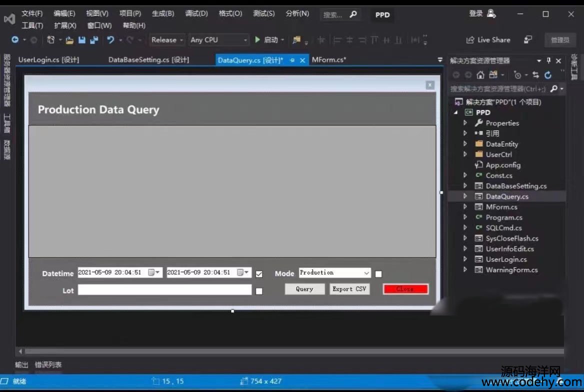Click the search magnifier in the title bar

pyautogui.click(x=353, y=14)
